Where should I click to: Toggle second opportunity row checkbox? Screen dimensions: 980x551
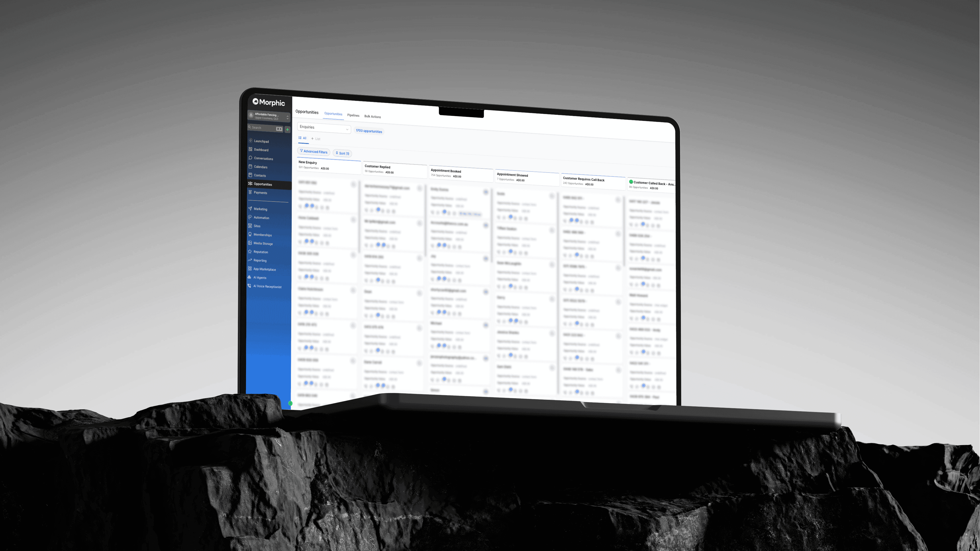(353, 219)
